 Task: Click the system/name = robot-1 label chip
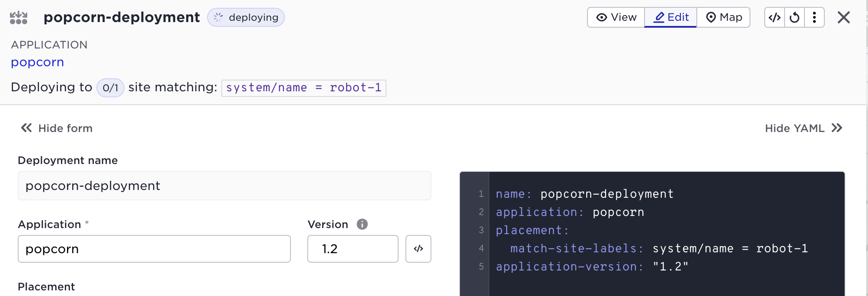[x=303, y=88]
